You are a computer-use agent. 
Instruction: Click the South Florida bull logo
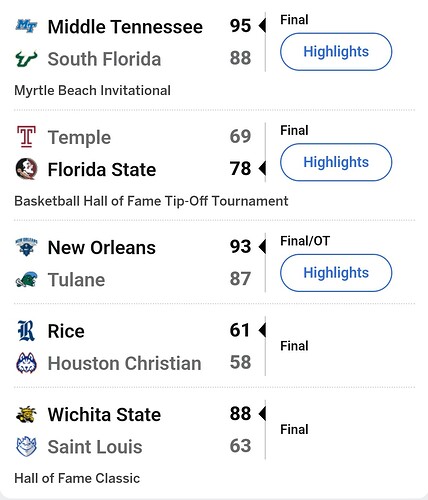pos(26,59)
